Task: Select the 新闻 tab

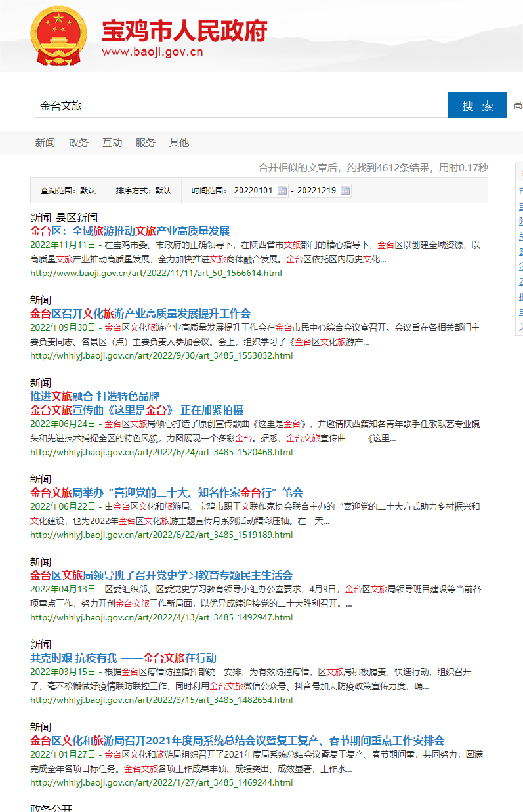Action: coord(45,142)
